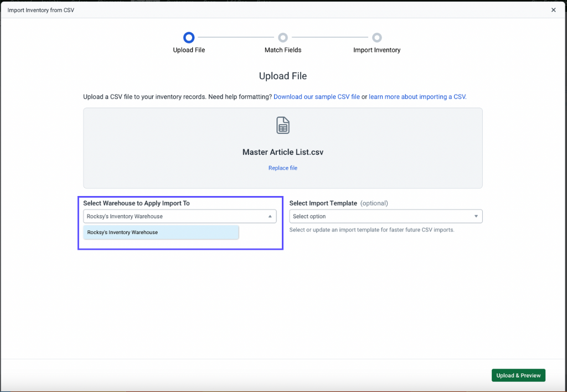Select the Import Inventory step label

coord(377,50)
